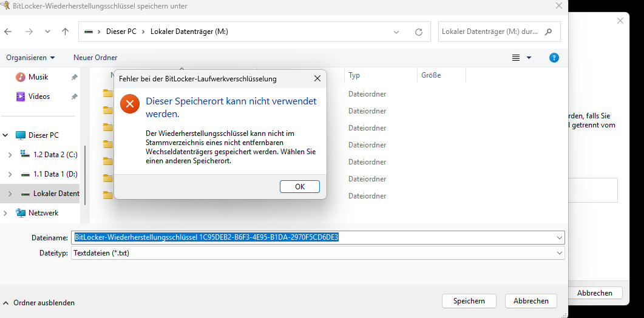
Task: Click the Videos icon in sidebar
Action: click(x=21, y=96)
